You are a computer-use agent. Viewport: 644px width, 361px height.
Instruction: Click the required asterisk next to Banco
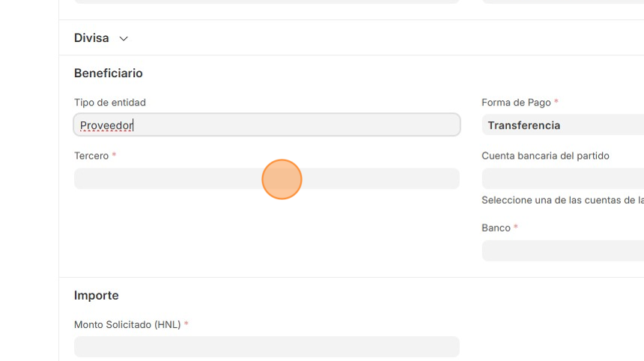(516, 228)
